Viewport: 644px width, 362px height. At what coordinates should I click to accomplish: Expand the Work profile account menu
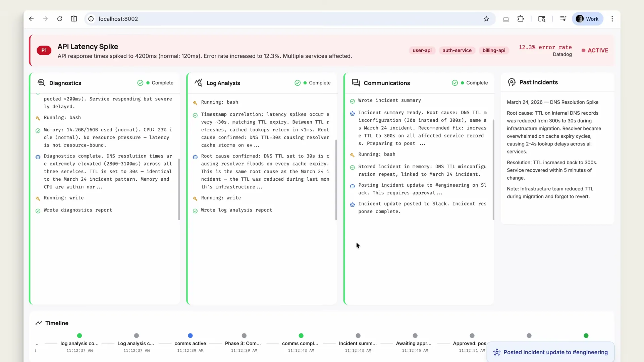(587, 19)
